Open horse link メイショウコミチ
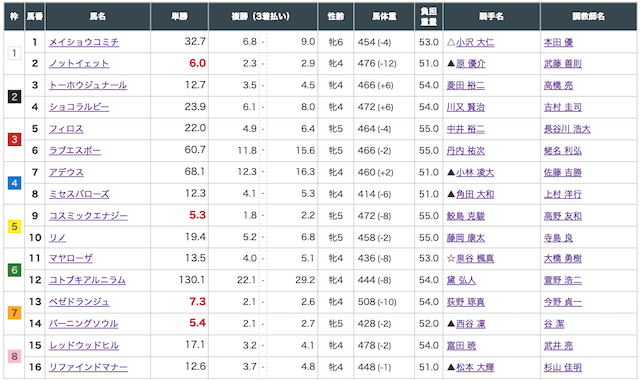The height and width of the screenshot is (381, 640). click(84, 42)
